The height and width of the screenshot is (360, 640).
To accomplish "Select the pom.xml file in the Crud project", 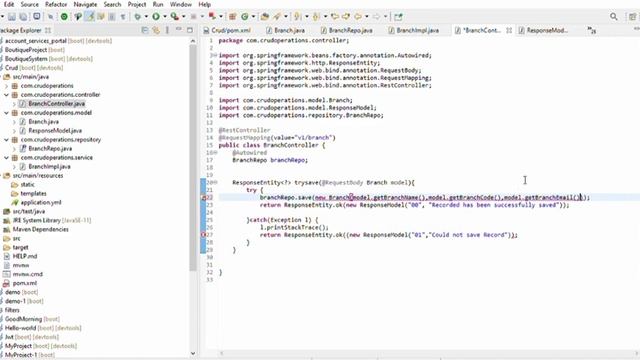I will pyautogui.click(x=24, y=283).
